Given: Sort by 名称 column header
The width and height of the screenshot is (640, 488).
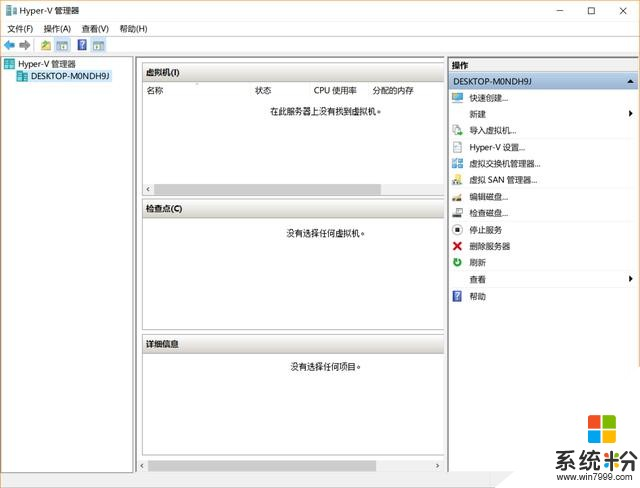Looking at the screenshot, I should pos(155,91).
